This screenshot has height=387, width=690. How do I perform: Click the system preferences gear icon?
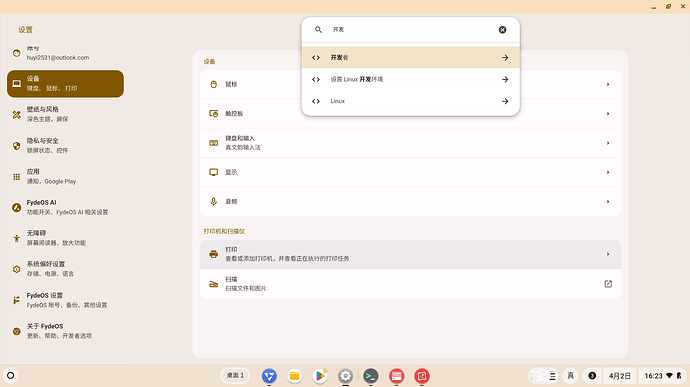[17, 269]
